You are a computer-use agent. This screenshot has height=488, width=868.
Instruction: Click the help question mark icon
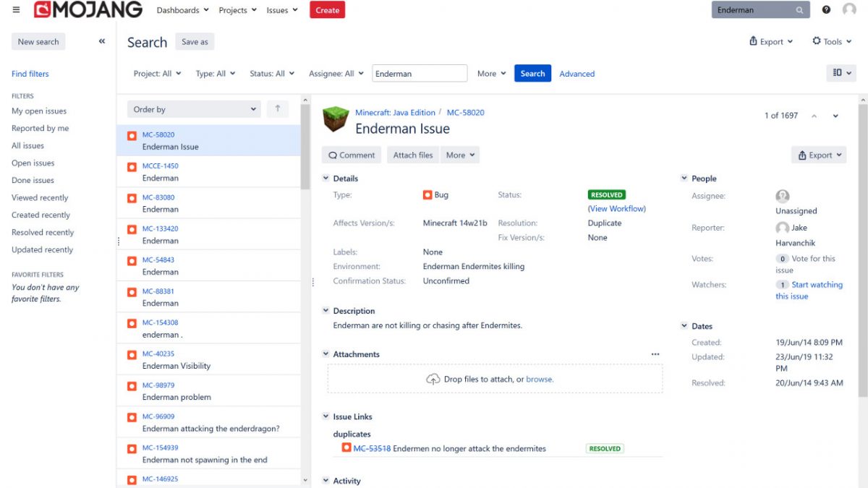point(826,10)
